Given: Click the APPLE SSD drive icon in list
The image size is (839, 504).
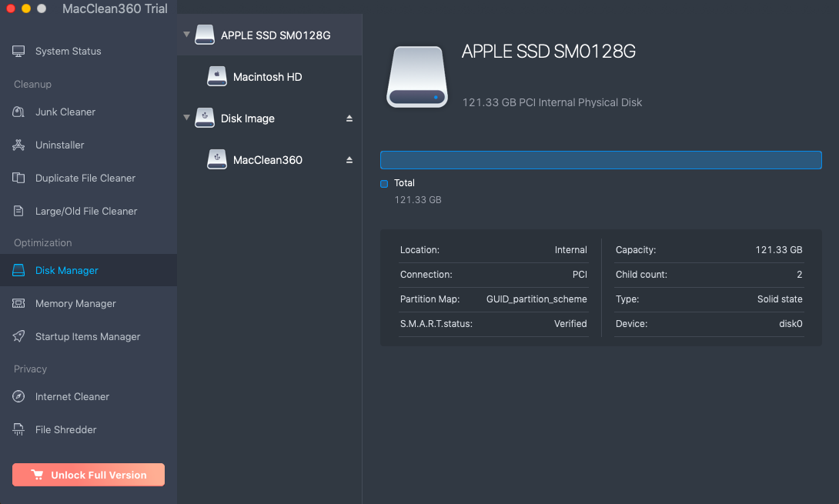Looking at the screenshot, I should click(205, 35).
